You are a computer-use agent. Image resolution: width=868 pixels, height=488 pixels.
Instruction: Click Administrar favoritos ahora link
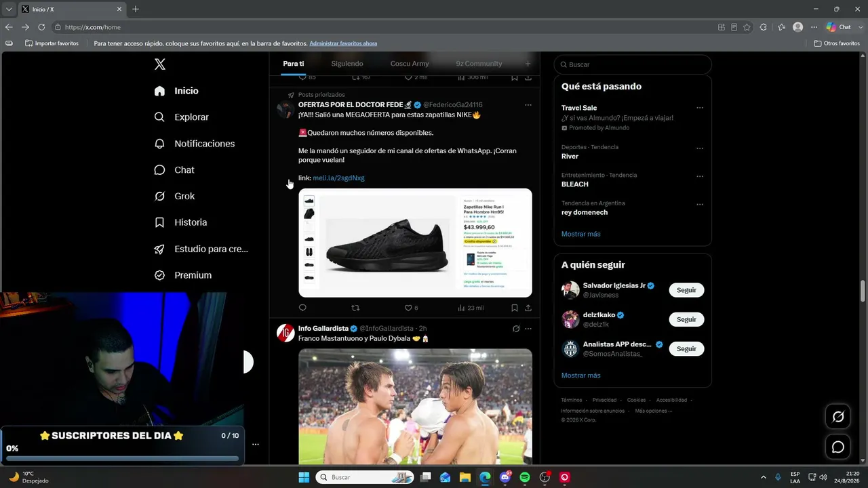coord(343,43)
